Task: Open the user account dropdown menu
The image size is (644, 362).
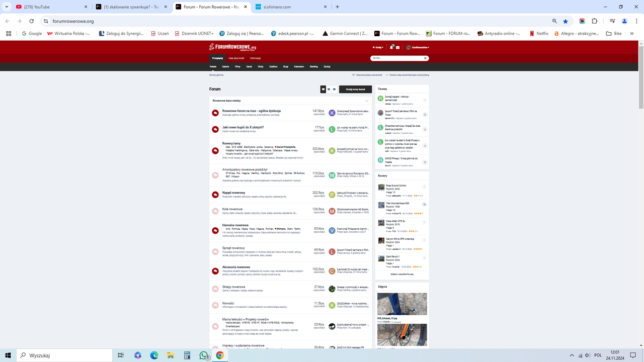Action: coord(418,47)
